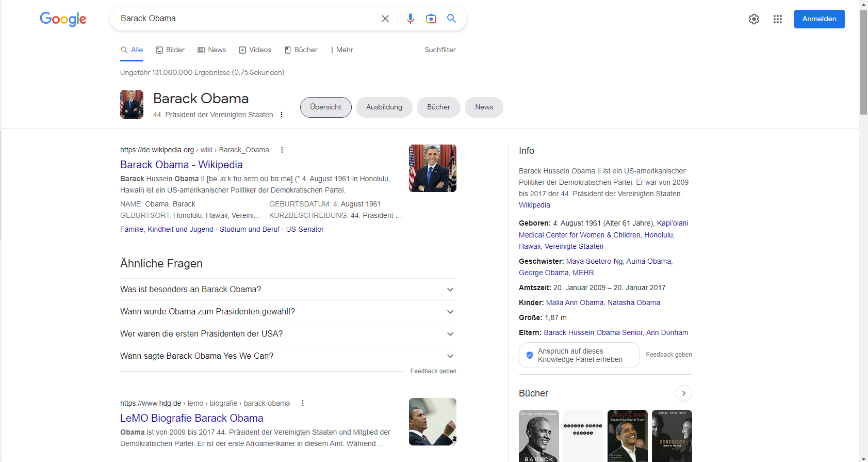Click the blue magnifier search icon
Image resolution: width=868 pixels, height=462 pixels.
tap(451, 19)
